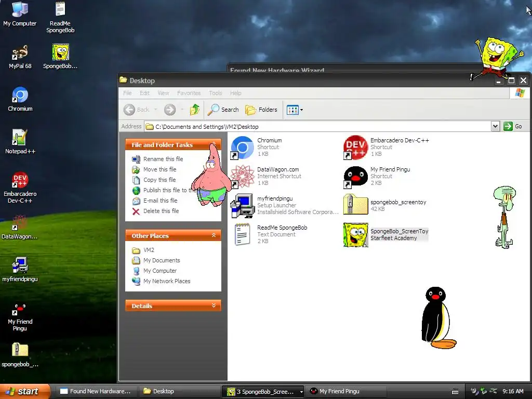Click Copy this file link
Viewport: 532px width, 399px height.
[x=159, y=180]
